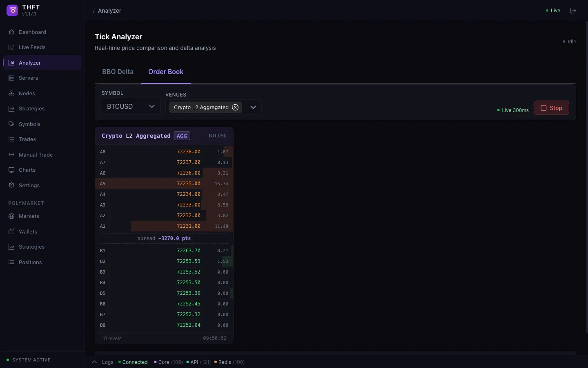
Task: Select the Order Book tab
Action: 166,72
